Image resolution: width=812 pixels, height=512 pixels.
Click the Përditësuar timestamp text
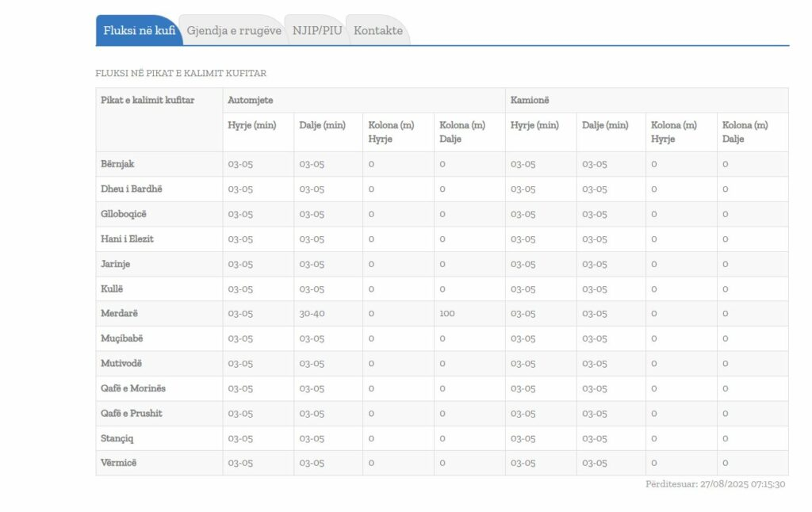(x=715, y=484)
